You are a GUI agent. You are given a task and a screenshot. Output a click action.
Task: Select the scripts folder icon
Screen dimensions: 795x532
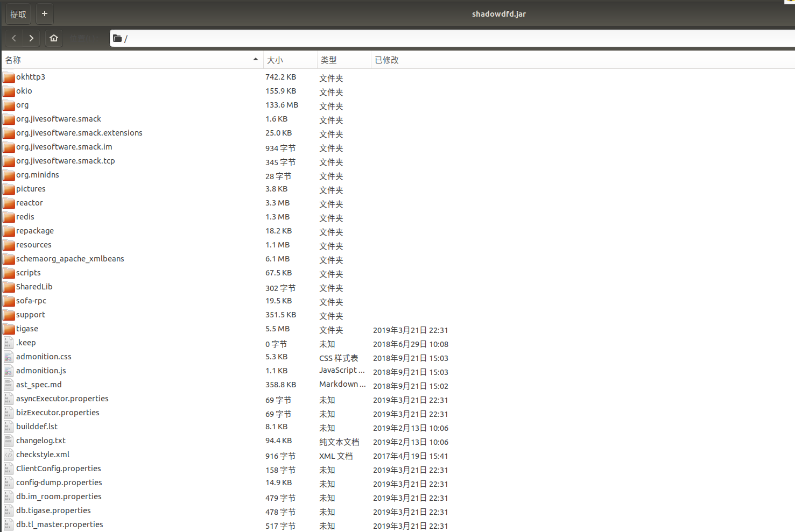click(9, 273)
